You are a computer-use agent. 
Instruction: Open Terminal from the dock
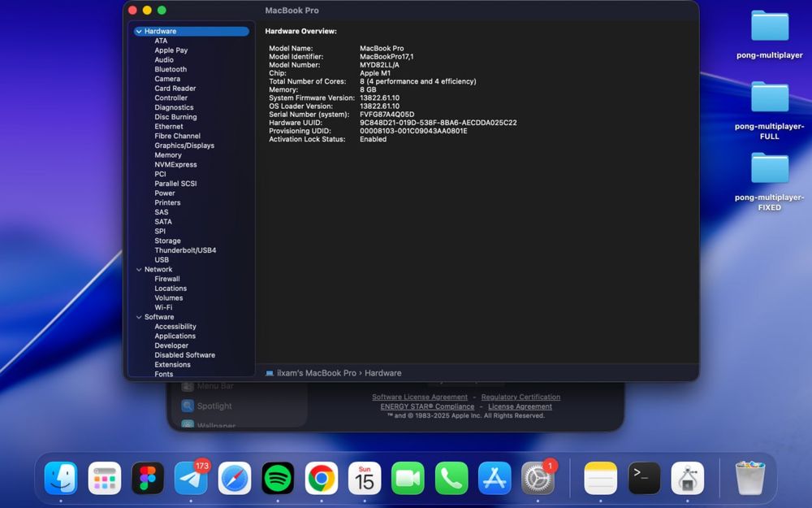(644, 478)
